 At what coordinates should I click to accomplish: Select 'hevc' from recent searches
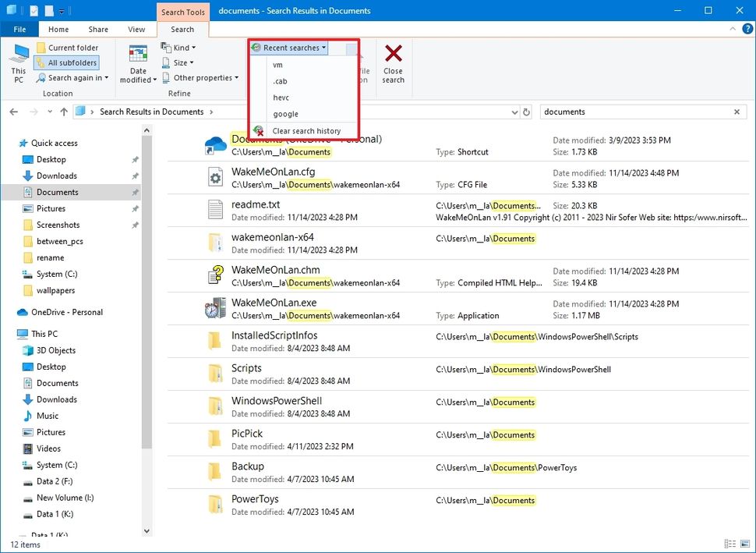pos(281,97)
